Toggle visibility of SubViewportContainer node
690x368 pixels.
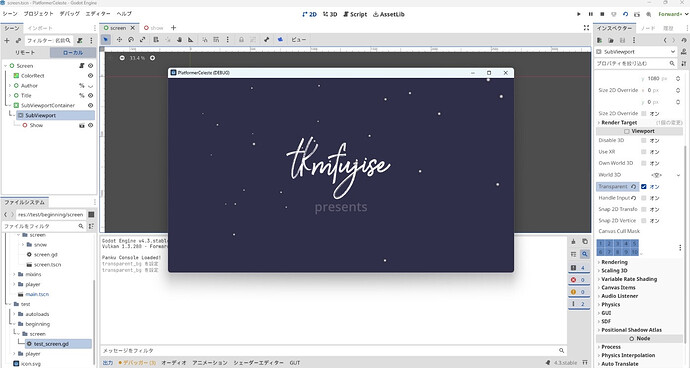(90, 106)
